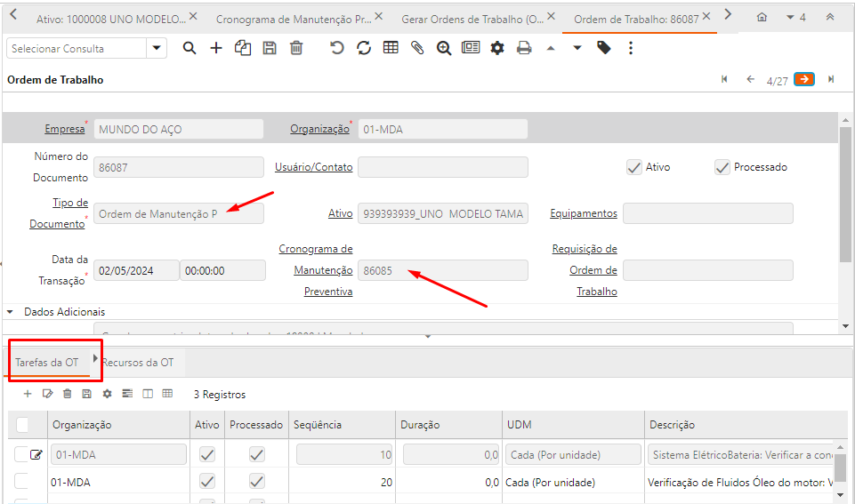Toggle the Ativo checkbox in header
The height and width of the screenshot is (504, 855).
pos(634,167)
